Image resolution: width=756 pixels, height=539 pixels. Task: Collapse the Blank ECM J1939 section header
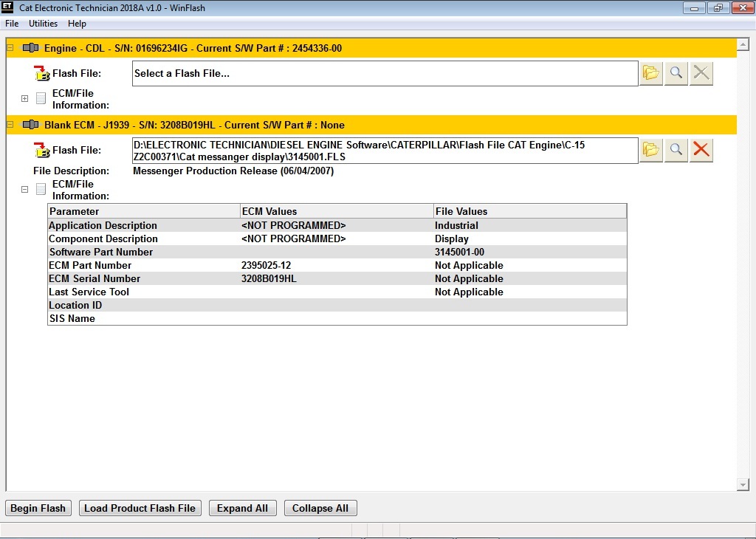(10, 125)
